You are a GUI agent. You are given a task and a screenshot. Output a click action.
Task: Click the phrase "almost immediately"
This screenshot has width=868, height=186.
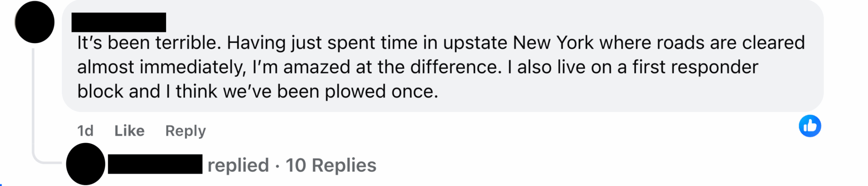click(161, 67)
